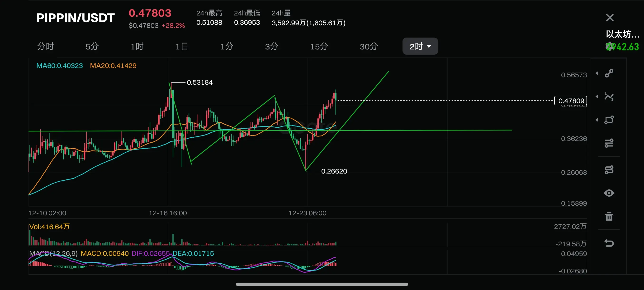This screenshot has width=644, height=290.
Task: Click the 0.47809 current price tag
Action: [x=570, y=101]
